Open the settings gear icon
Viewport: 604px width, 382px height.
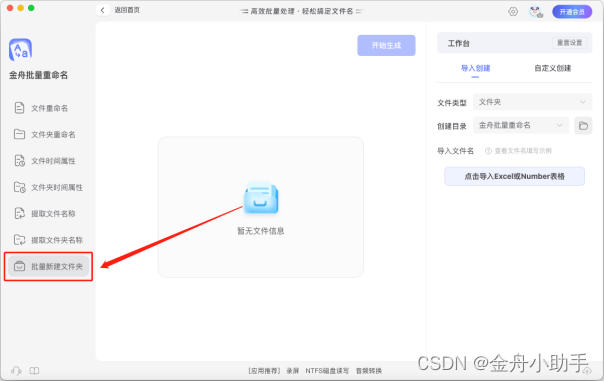(x=513, y=12)
